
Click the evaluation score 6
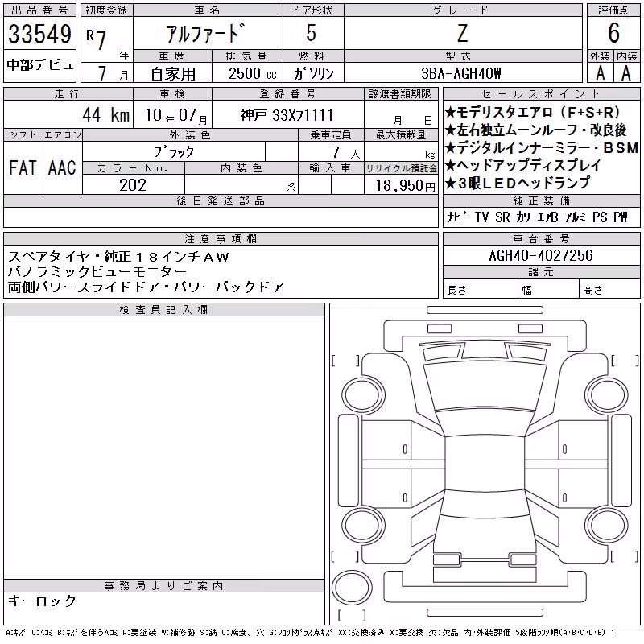[613, 33]
